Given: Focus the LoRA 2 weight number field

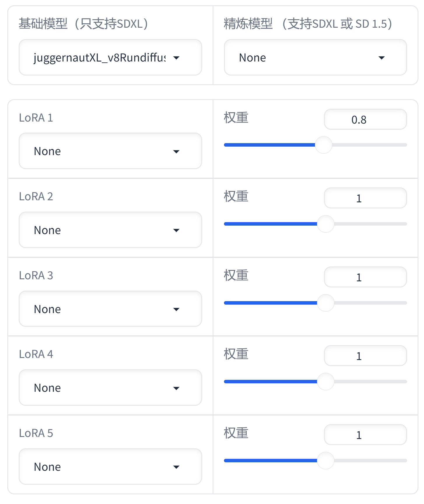Looking at the screenshot, I should point(365,198).
